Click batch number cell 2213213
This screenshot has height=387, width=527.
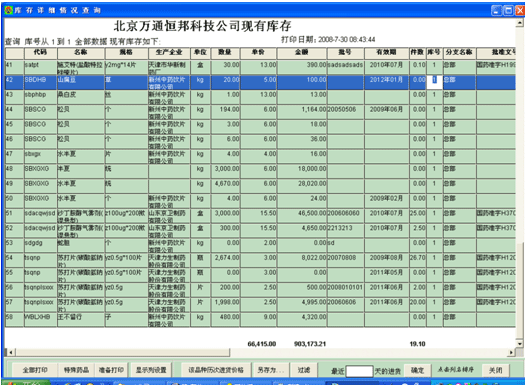click(345, 230)
